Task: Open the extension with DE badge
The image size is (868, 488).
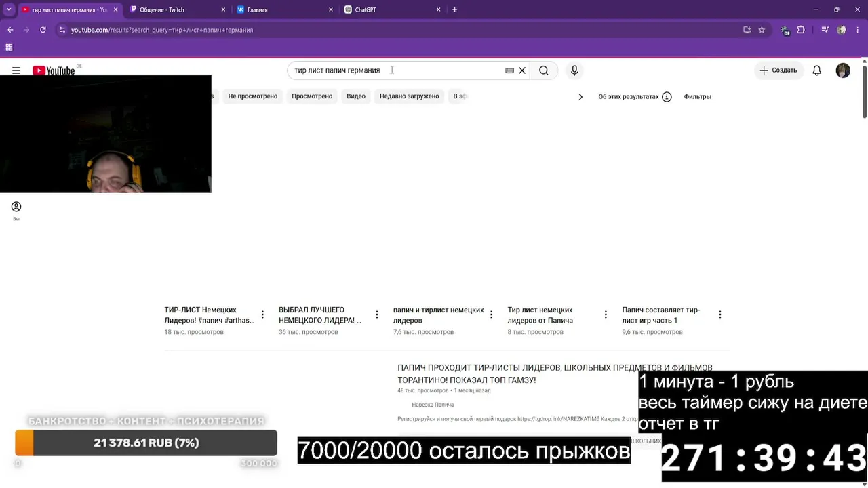Action: 785,30
